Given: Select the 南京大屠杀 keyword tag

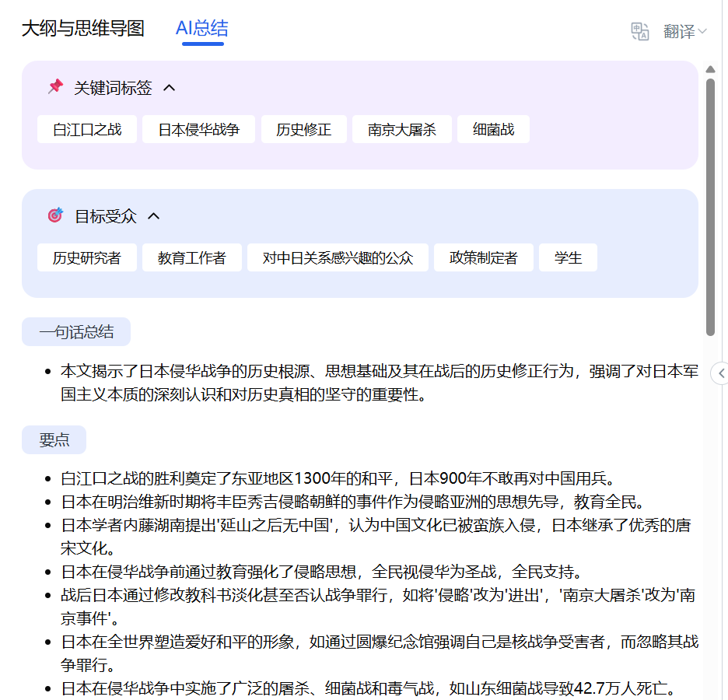Looking at the screenshot, I should tap(402, 129).
